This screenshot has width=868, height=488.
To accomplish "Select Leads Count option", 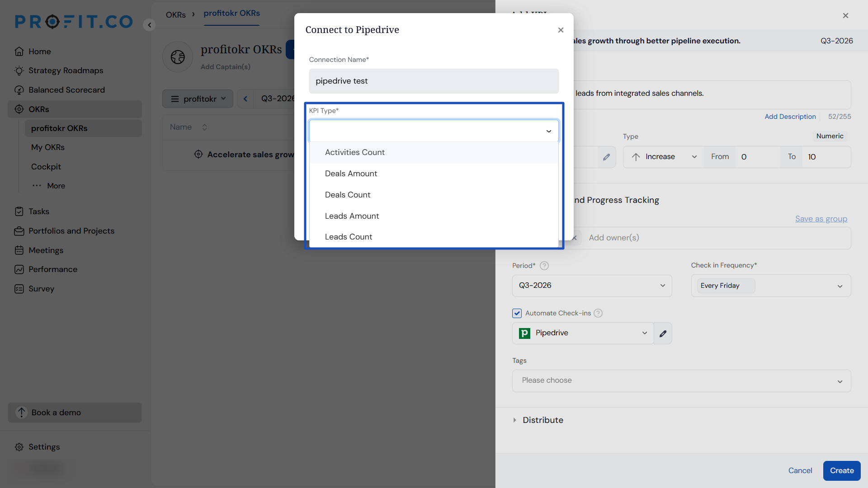I will point(434,237).
